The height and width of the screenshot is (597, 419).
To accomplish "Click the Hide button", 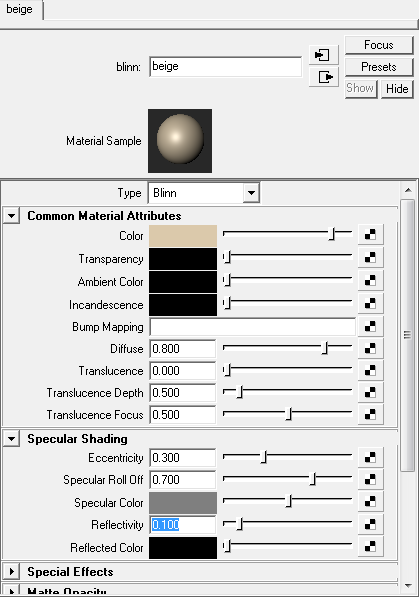I will (x=397, y=89).
